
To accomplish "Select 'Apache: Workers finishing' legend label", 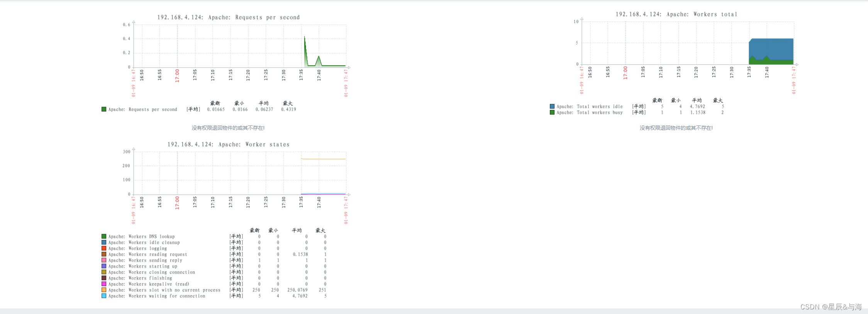I will click(140, 278).
